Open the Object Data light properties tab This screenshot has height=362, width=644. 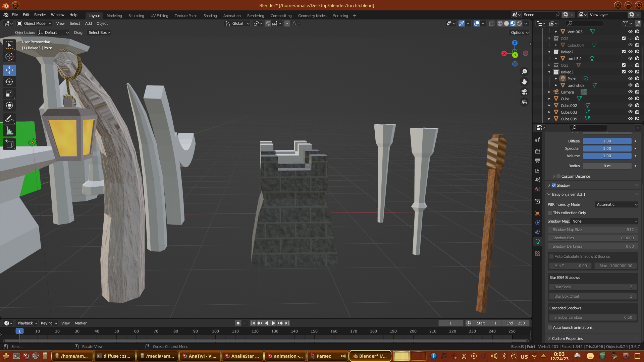538,241
